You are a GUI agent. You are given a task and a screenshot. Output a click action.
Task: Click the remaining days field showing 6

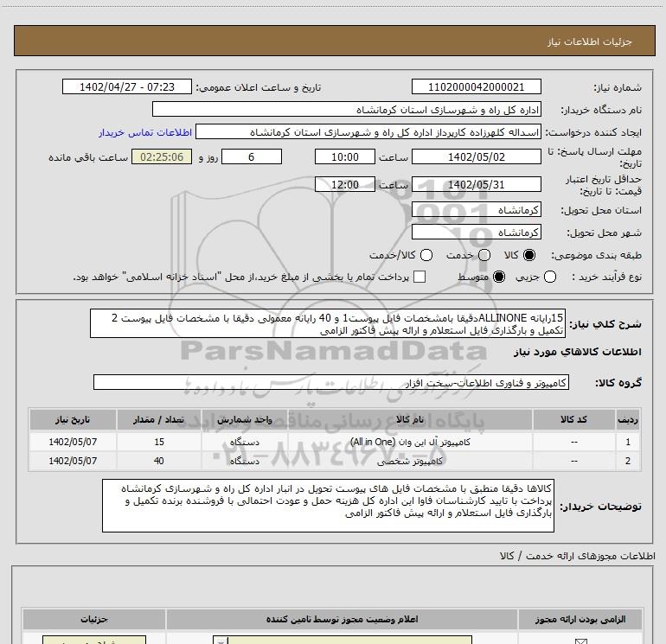point(252,156)
